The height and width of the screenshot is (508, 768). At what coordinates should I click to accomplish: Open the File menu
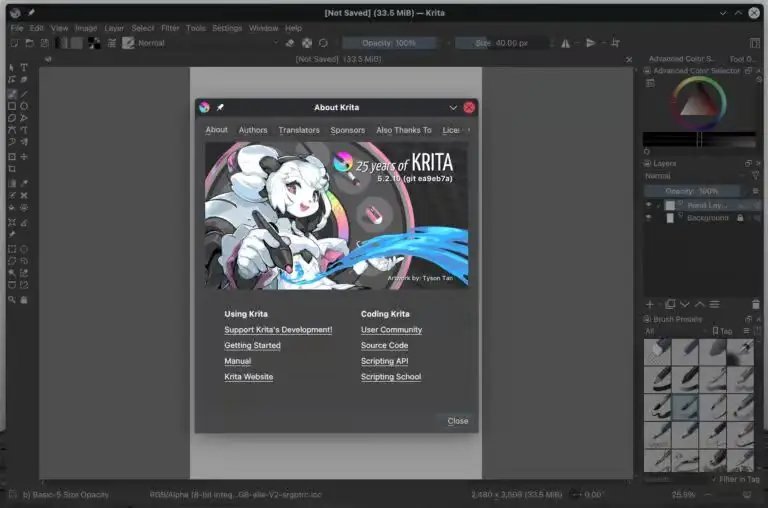[17, 28]
